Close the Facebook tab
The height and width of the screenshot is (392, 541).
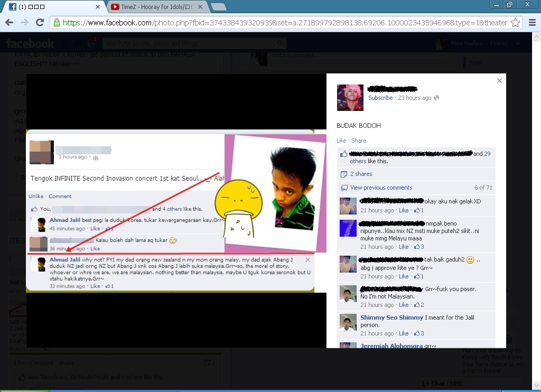click(x=98, y=6)
